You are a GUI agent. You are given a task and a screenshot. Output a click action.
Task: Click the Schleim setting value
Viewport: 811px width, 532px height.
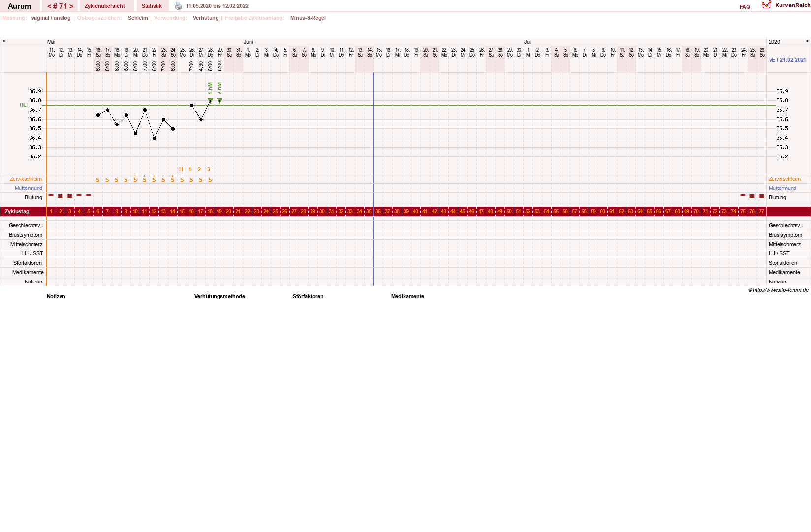pyautogui.click(x=138, y=18)
